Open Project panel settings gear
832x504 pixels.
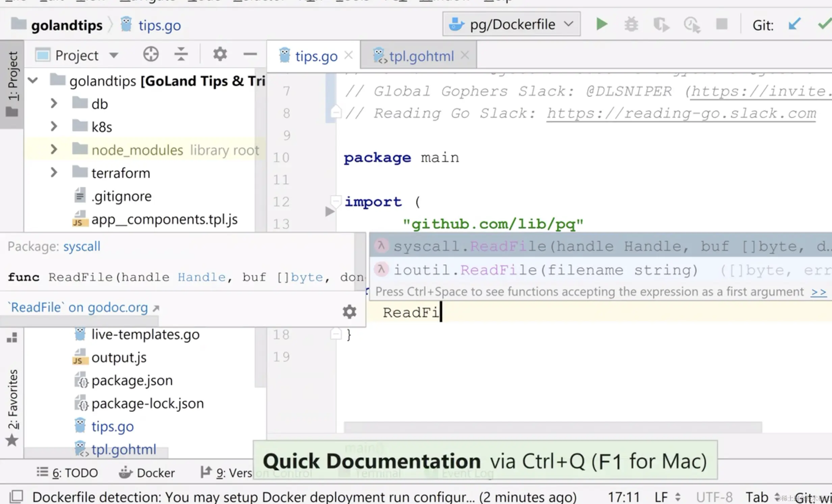pos(220,54)
